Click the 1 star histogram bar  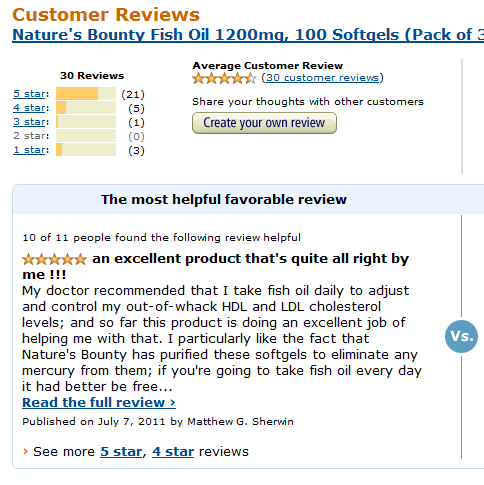(86, 150)
